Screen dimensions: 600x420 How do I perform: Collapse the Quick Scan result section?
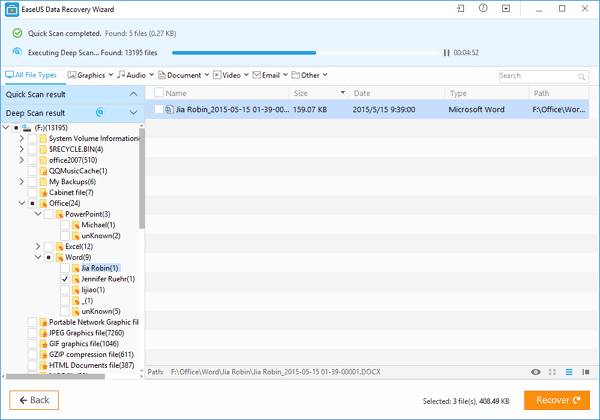[133, 94]
